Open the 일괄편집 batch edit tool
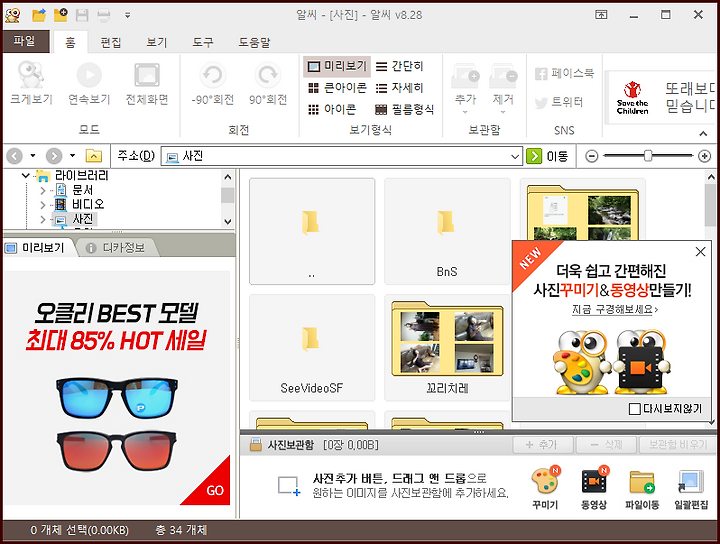720x544 pixels. click(x=691, y=488)
